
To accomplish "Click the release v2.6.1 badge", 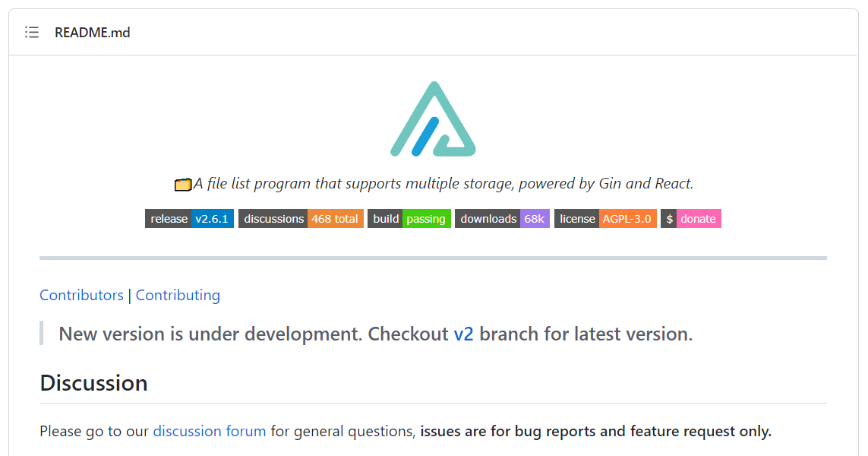I will point(189,218).
